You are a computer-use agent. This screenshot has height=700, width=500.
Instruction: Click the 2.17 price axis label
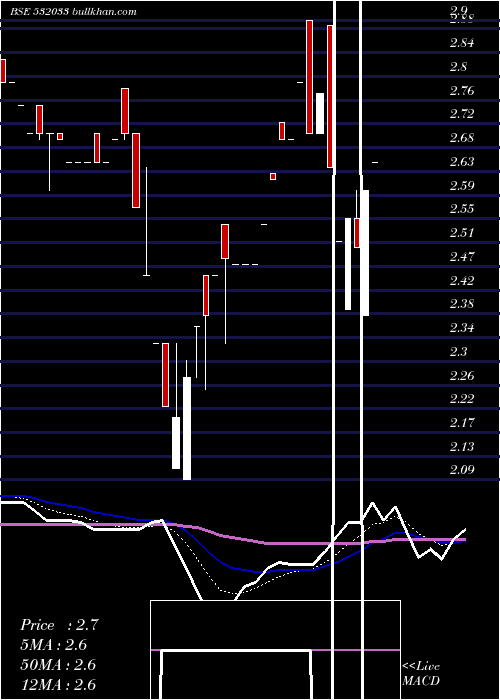[x=462, y=423]
